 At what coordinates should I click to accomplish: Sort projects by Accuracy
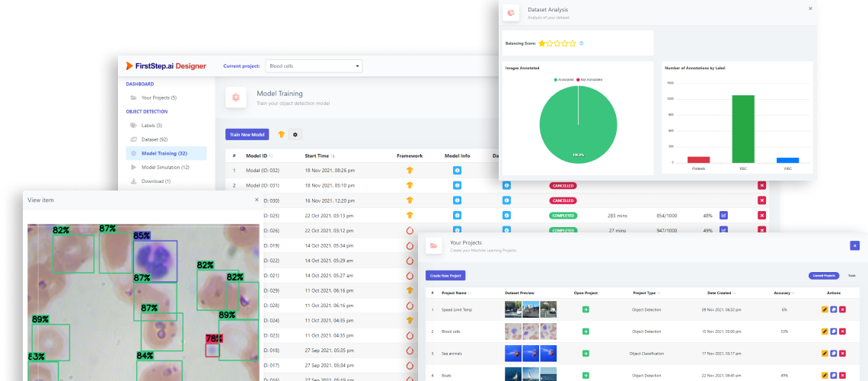click(783, 293)
